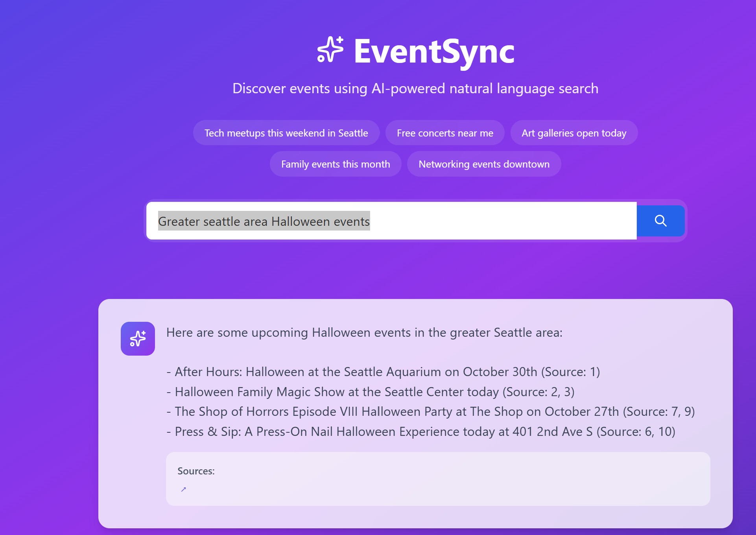
Task: Click the '(Source: 7, 9)' citation
Action: (659, 411)
